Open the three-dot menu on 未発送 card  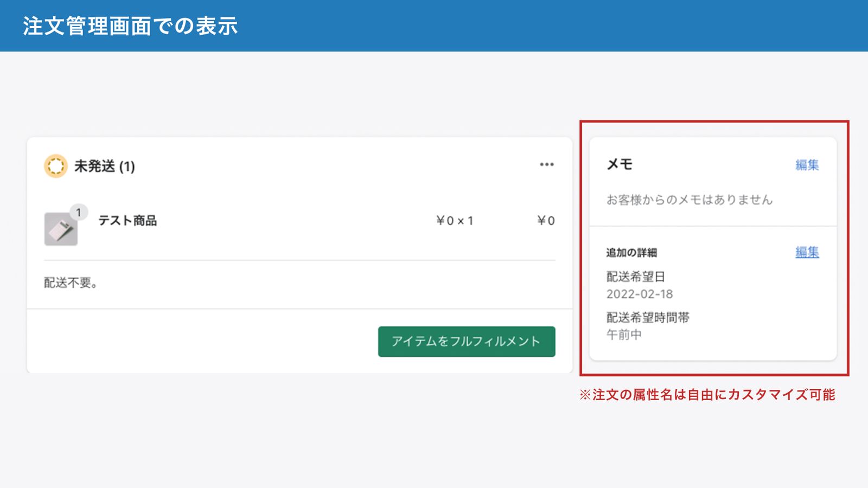point(546,164)
